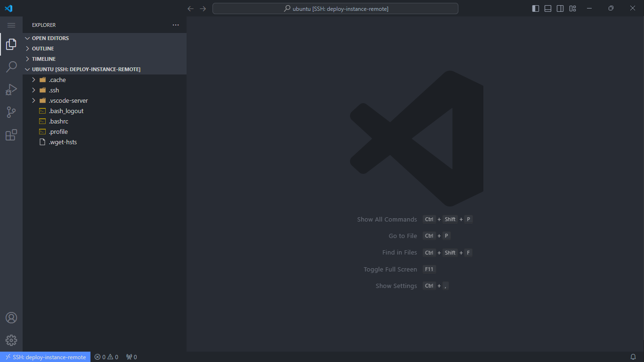Click the command center search box

335,8
